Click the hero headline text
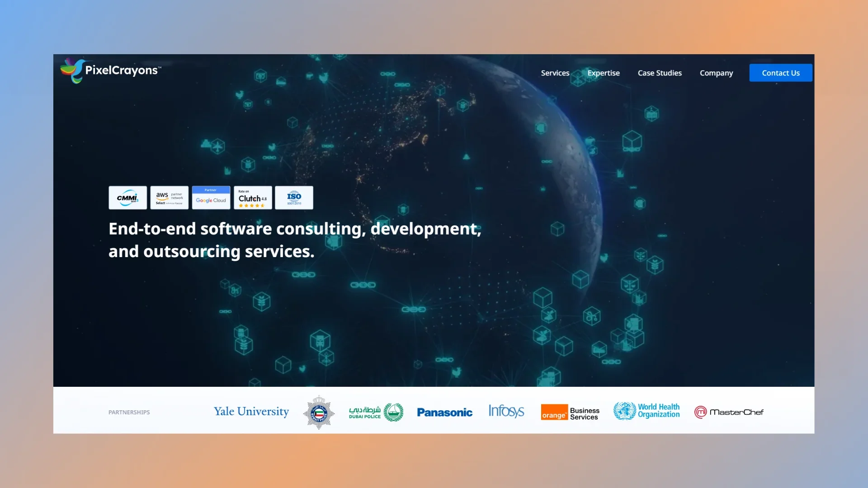The height and width of the screenshot is (488, 868). 295,240
